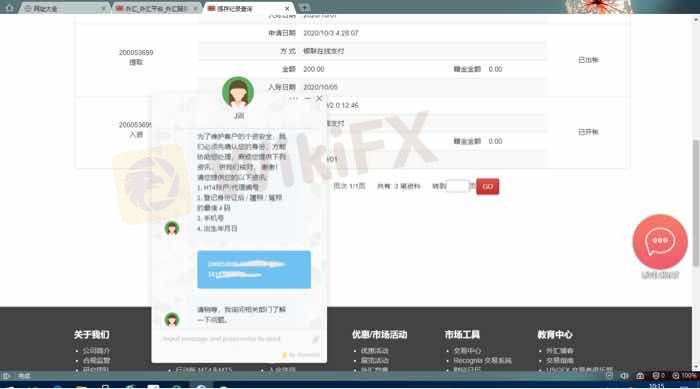The width and height of the screenshot is (700, 389).
Task: Minimize the chat widget with dash icon
Action: 308,98
